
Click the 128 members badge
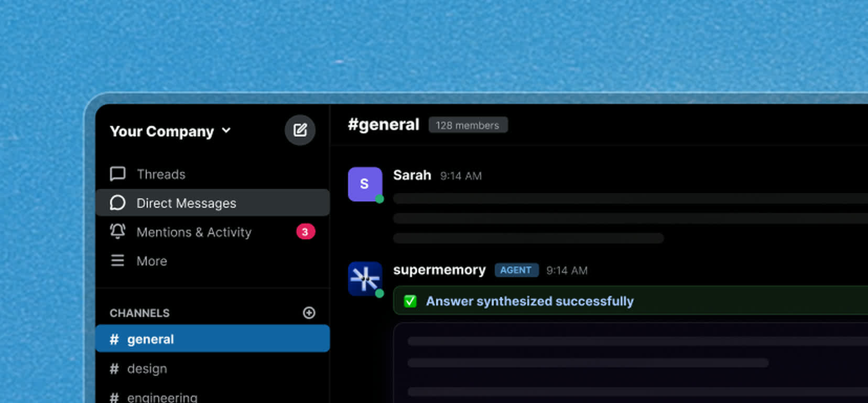[x=468, y=125]
